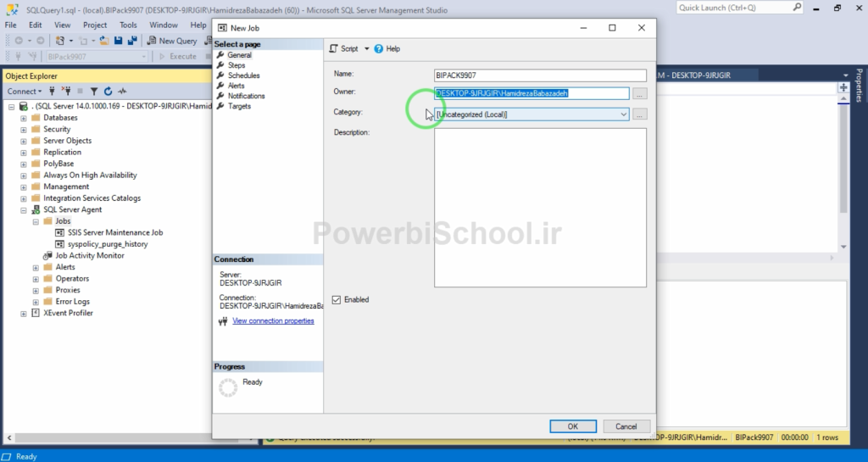Click the Script icon in dialog toolbar
The width and height of the screenshot is (868, 462).
(333, 49)
